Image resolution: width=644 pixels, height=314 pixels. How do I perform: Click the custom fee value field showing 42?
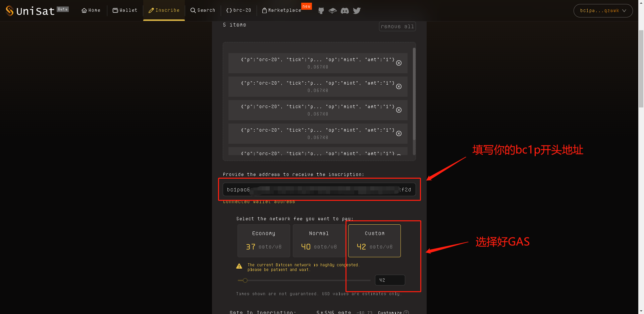point(390,280)
